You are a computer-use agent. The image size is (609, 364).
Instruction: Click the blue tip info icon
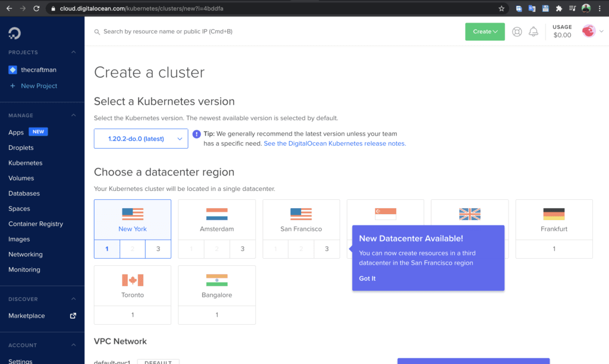point(196,134)
